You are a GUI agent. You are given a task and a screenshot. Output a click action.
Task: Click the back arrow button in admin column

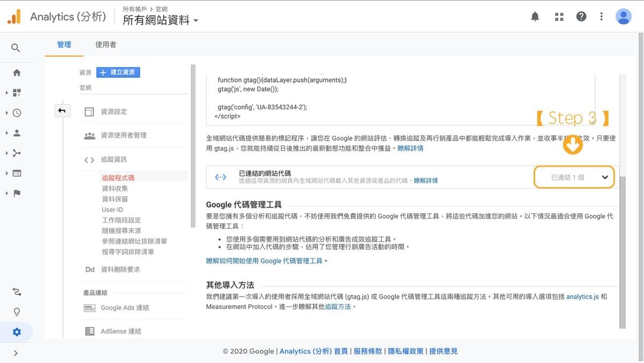(x=62, y=110)
